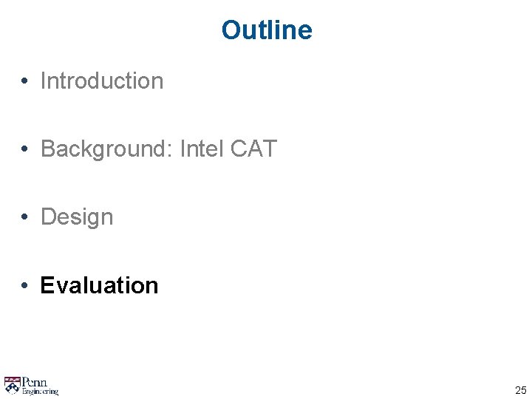Click the Penn wordmark text
532x399 pixels.
coord(34,382)
